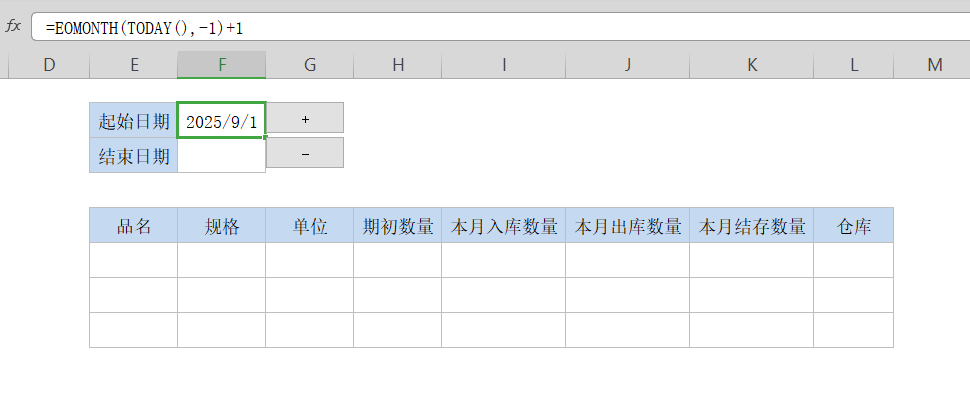970x404 pixels.
Task: Select column K header
Action: click(752, 65)
